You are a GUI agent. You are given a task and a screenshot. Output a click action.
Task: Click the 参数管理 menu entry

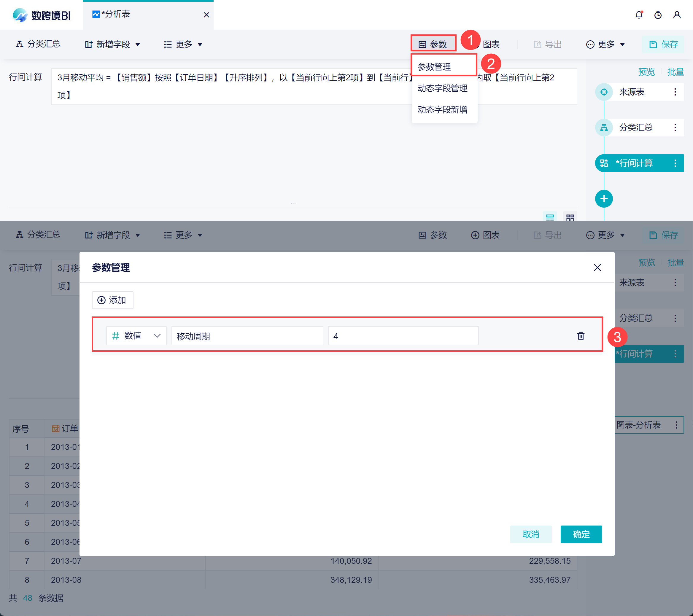tap(434, 67)
